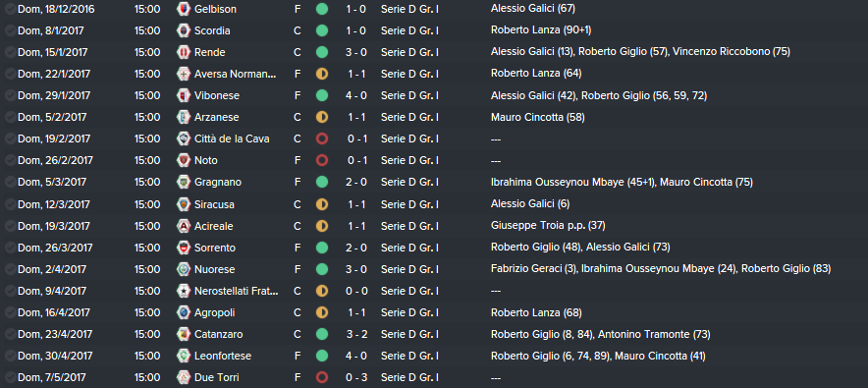The height and width of the screenshot is (388, 868).
Task: Click the Nuorese club badge
Action: point(183,269)
